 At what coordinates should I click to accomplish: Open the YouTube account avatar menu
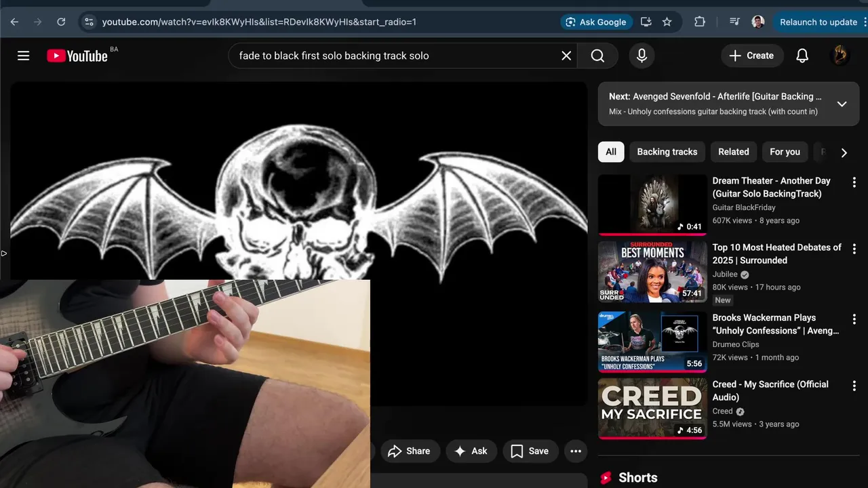(x=840, y=56)
